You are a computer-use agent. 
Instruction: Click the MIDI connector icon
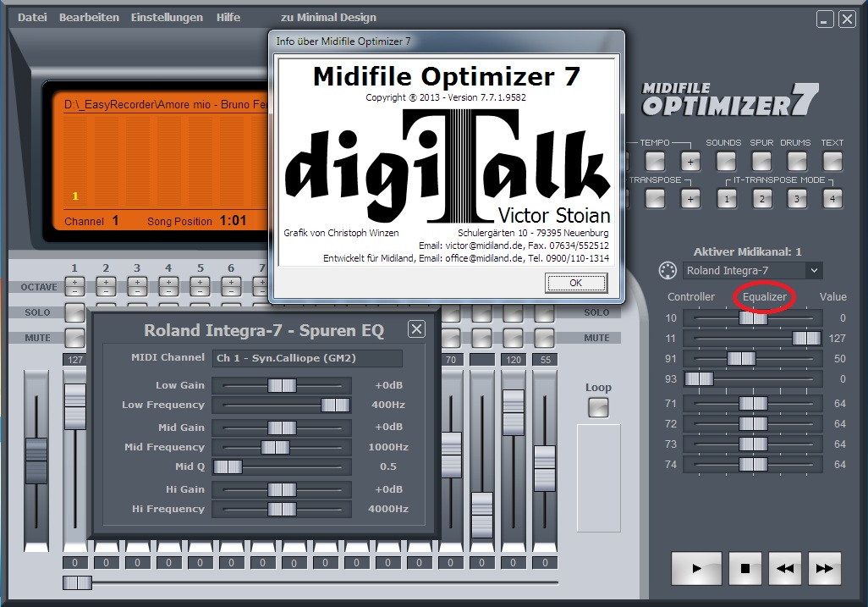tap(667, 270)
